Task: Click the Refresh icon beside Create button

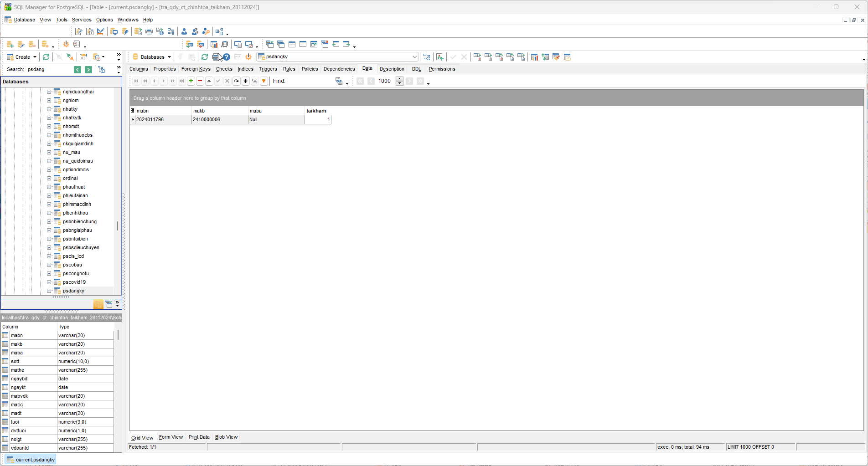Action: pyautogui.click(x=46, y=57)
